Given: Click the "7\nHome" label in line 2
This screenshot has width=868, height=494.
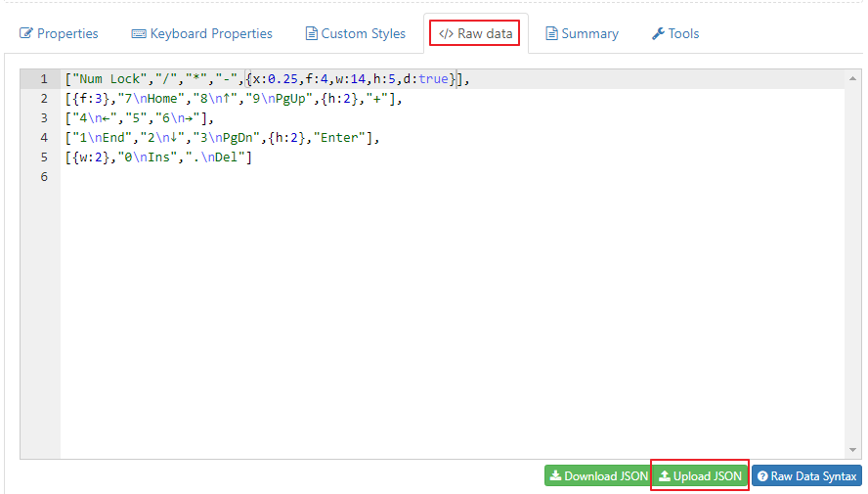Looking at the screenshot, I should [149, 99].
